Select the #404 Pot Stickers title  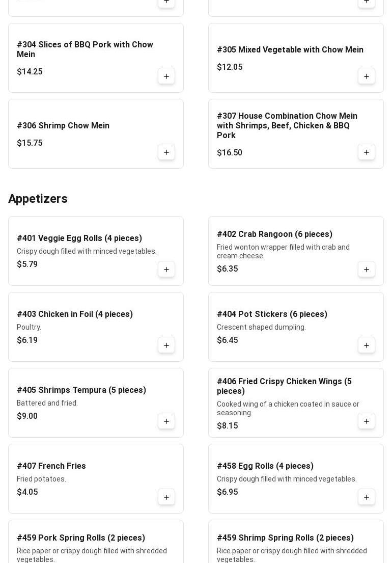272,314
